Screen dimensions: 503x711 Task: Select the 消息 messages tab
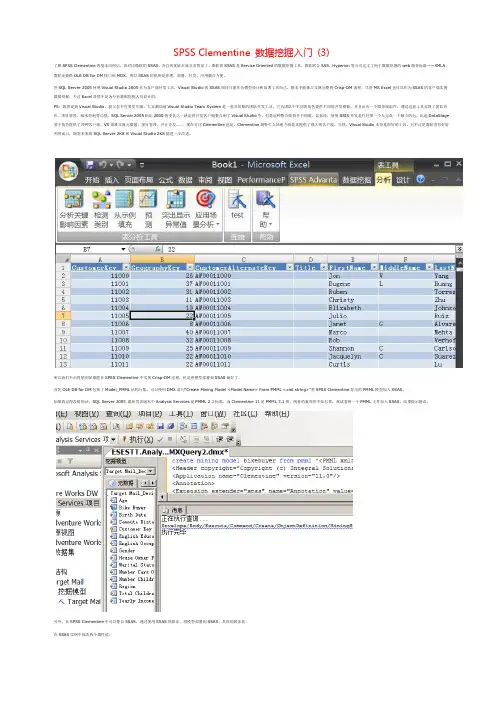pyautogui.click(x=174, y=510)
